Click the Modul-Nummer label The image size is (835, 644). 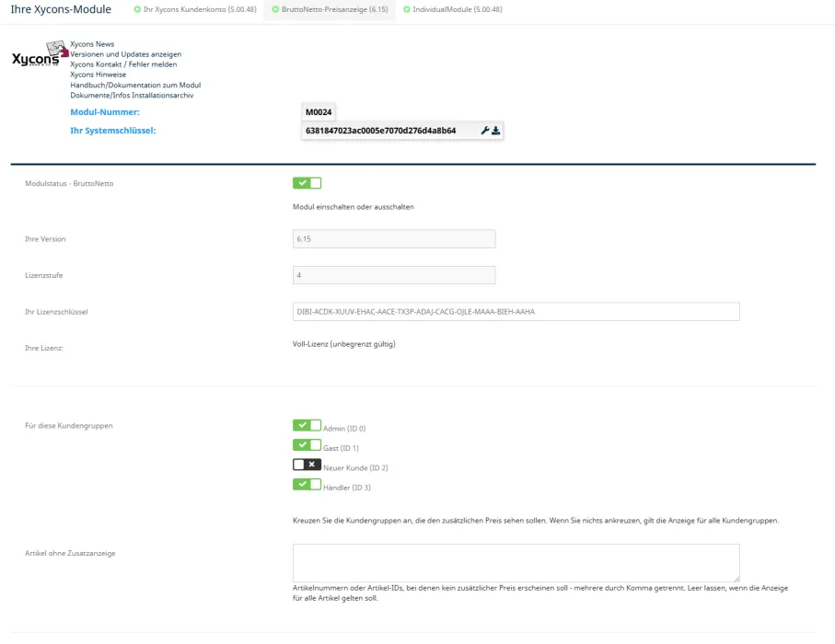(x=105, y=111)
